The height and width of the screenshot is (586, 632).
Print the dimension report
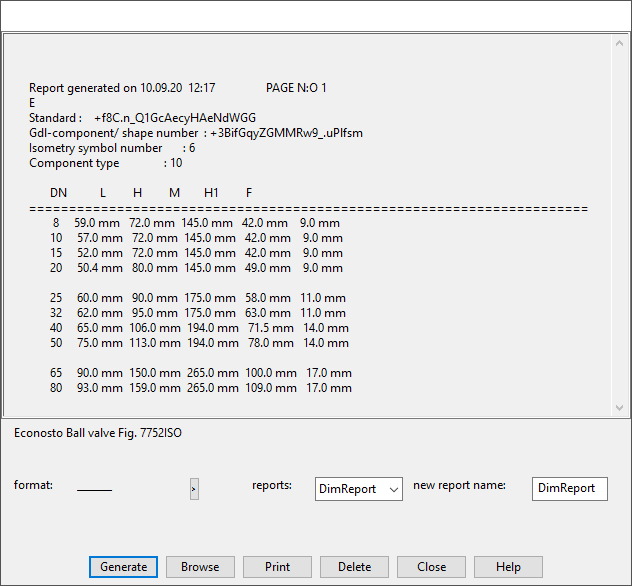[x=277, y=567]
